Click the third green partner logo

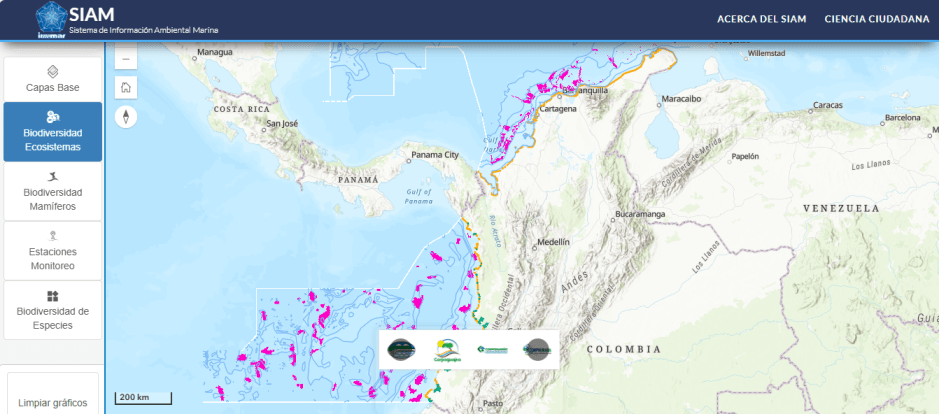492,349
